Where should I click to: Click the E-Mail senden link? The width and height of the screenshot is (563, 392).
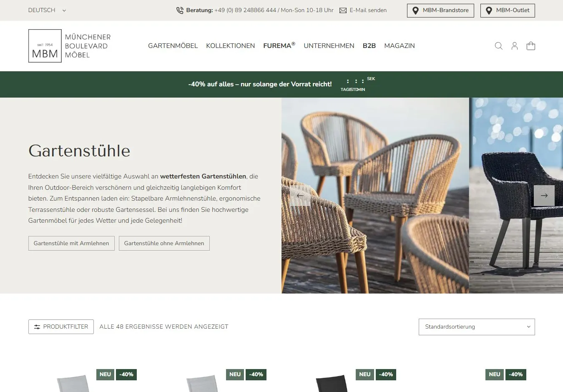368,10
